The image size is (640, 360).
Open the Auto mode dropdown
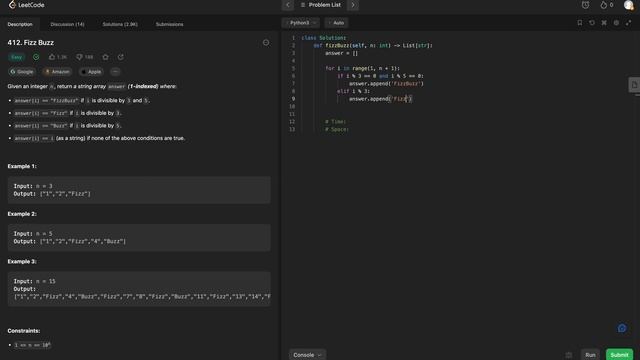(x=338, y=23)
